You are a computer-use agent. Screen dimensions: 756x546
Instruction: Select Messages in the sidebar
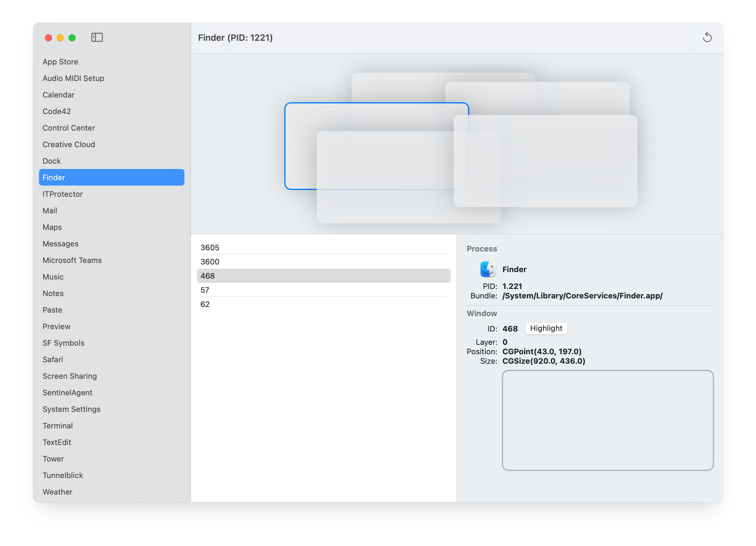(112, 244)
